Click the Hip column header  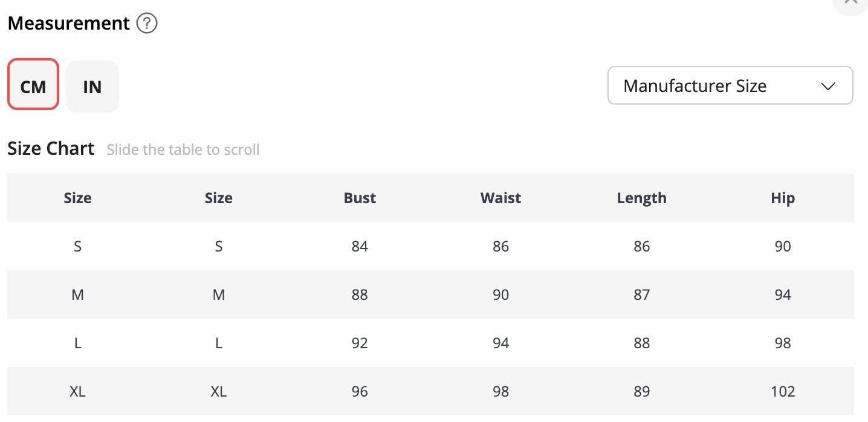[782, 198]
